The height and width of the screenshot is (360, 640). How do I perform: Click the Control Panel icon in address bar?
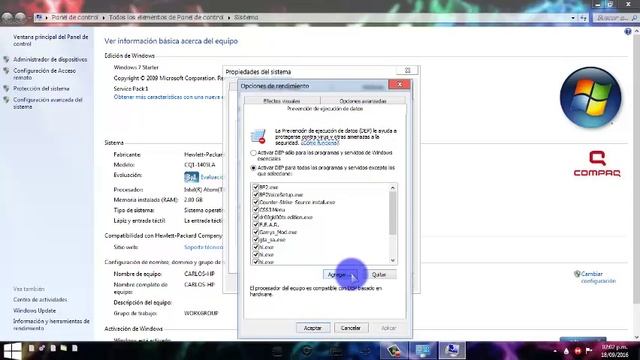pyautogui.click(x=39, y=18)
